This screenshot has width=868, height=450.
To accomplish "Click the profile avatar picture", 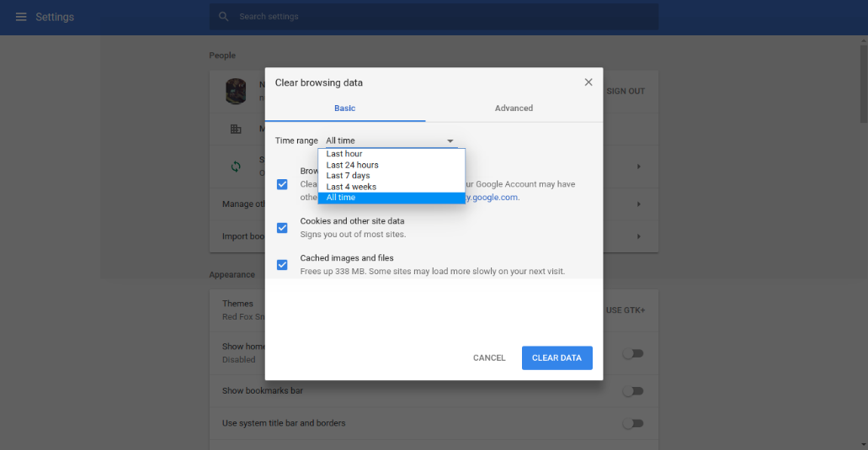I will tap(236, 91).
